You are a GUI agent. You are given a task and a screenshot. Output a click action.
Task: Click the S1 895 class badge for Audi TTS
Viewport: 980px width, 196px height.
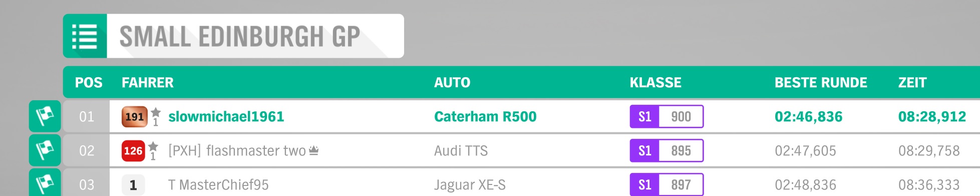[x=667, y=150]
